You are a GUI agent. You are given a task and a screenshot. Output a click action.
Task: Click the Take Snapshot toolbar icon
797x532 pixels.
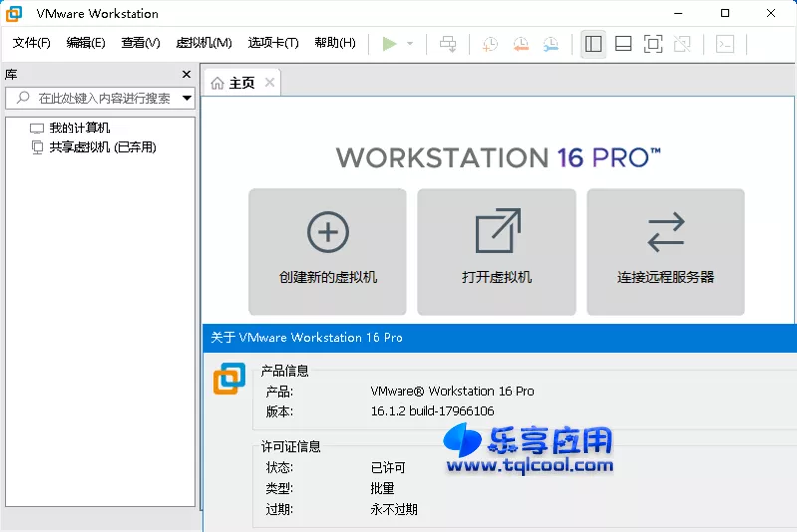(x=490, y=44)
